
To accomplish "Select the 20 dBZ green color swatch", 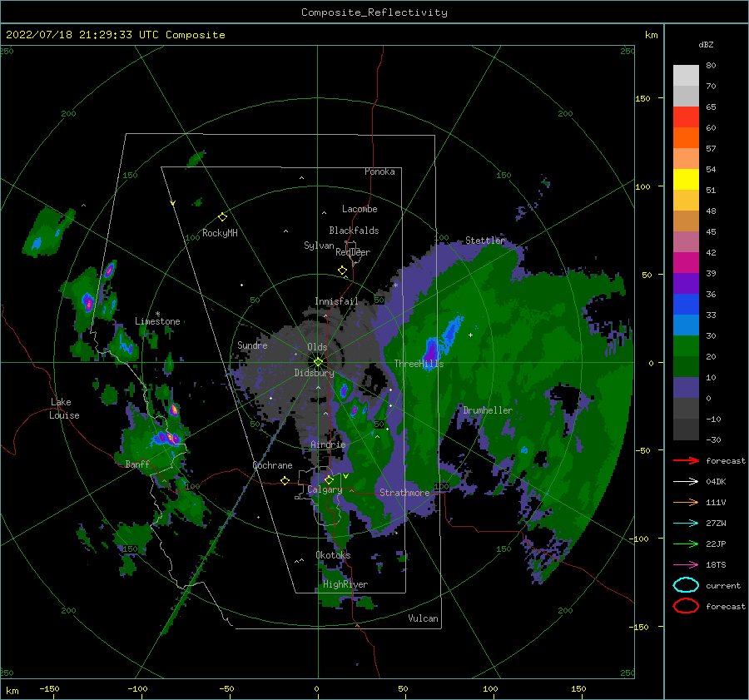I will click(x=686, y=367).
